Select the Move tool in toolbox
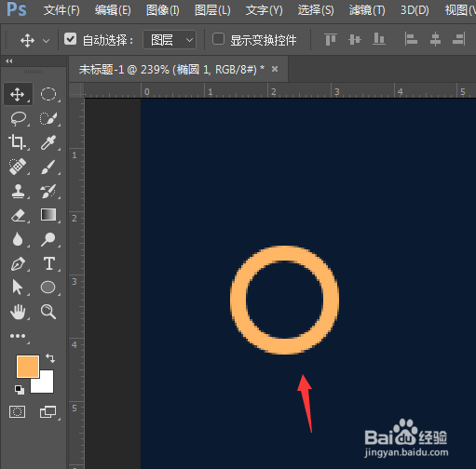The height and width of the screenshot is (469, 476). tap(18, 94)
